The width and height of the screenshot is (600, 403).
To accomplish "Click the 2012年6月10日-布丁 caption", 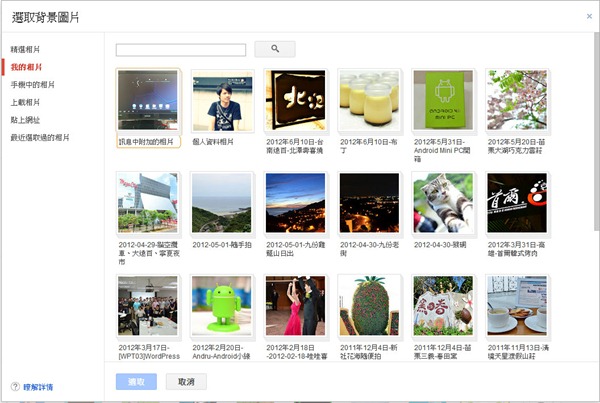I will tap(368, 146).
